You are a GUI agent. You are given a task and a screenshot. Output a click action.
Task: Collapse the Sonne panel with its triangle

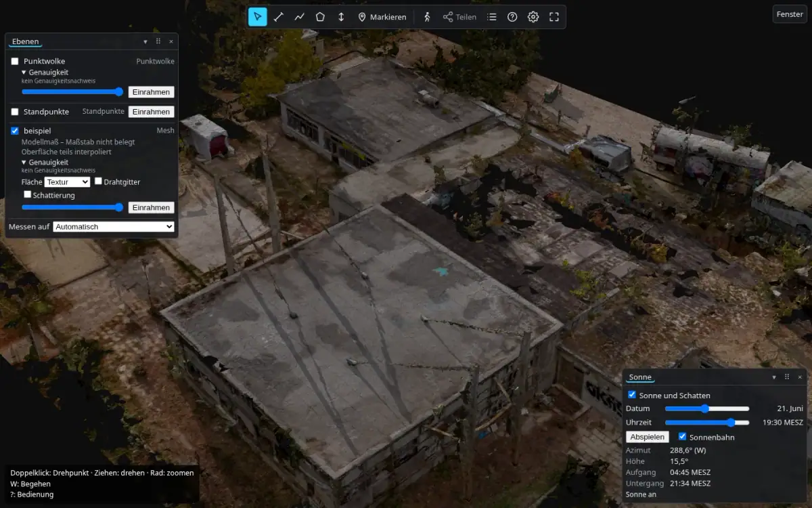click(774, 377)
